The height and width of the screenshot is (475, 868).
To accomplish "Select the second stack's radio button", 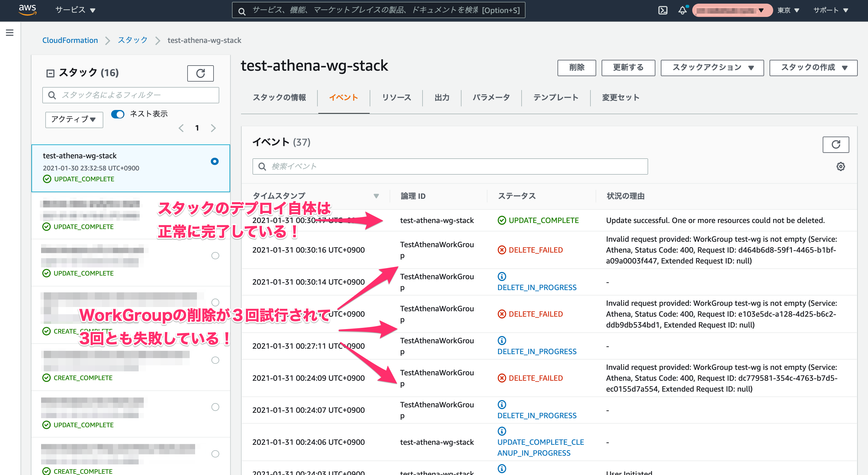I will pos(215,209).
